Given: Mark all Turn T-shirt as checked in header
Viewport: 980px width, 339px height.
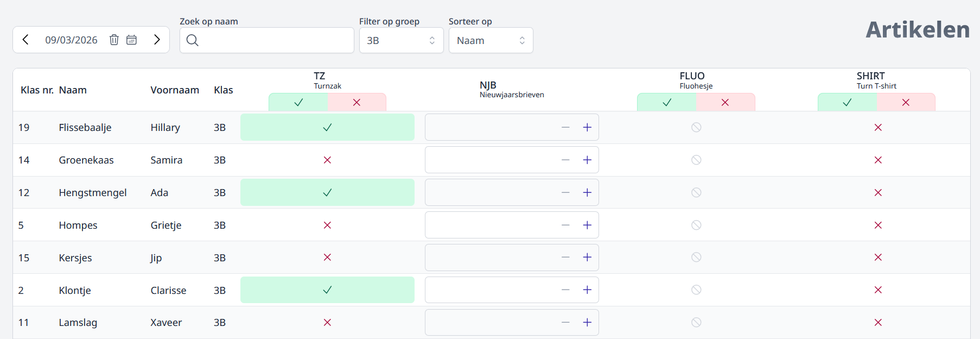Looking at the screenshot, I should tap(847, 102).
